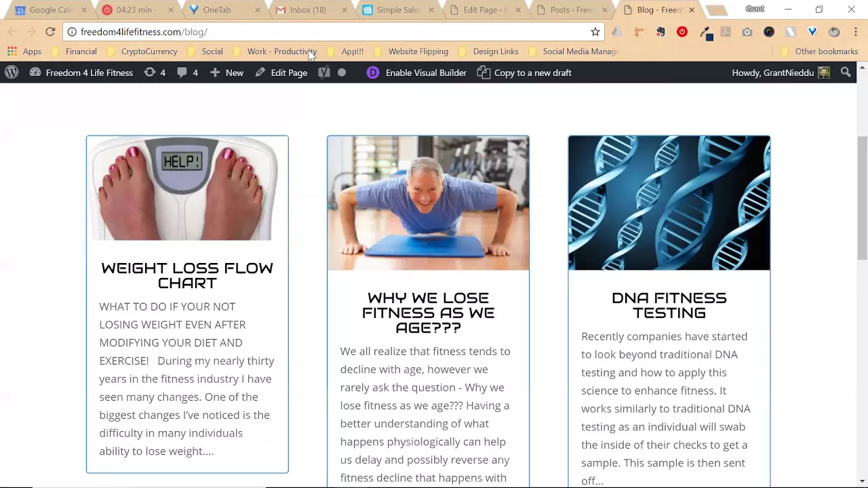Open the Yoast SEO admin icon
Viewport: 868px width, 488px height.
click(x=324, y=73)
